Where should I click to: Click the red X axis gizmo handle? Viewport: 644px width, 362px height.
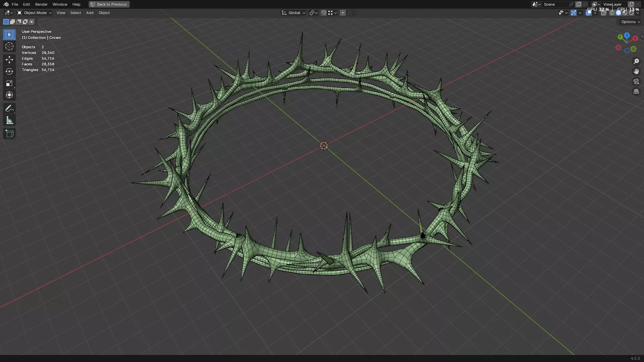pos(635,38)
